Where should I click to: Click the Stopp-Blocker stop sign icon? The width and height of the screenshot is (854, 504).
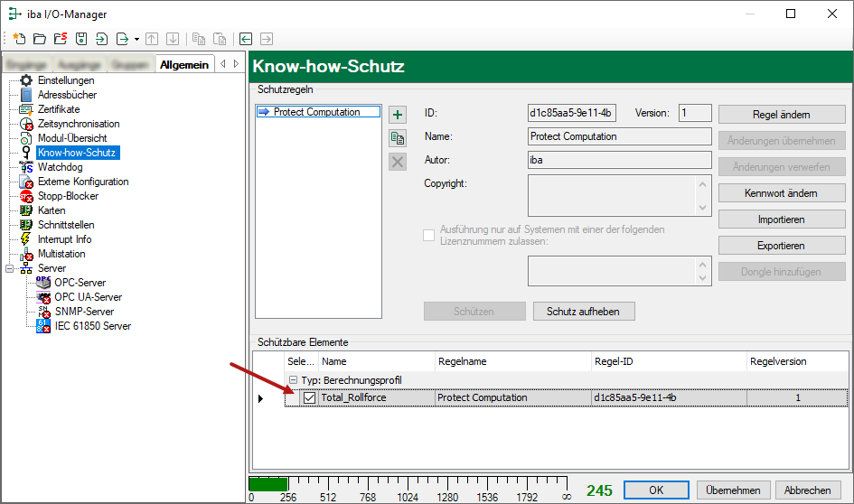coord(26,196)
